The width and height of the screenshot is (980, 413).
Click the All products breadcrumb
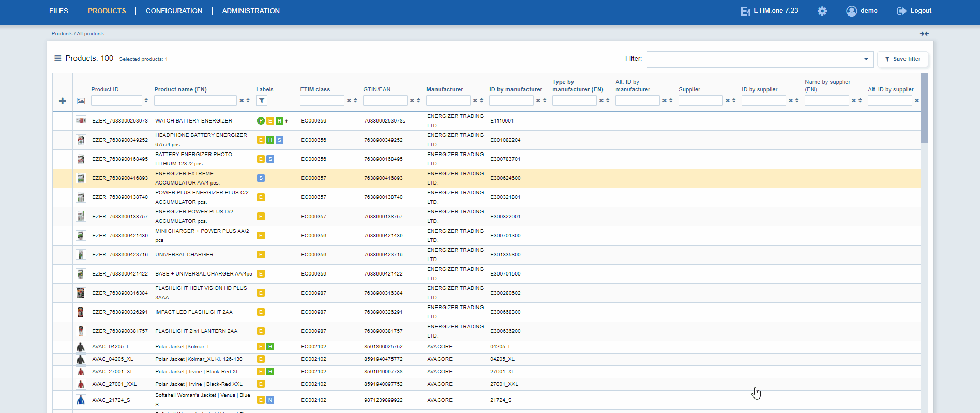point(91,34)
